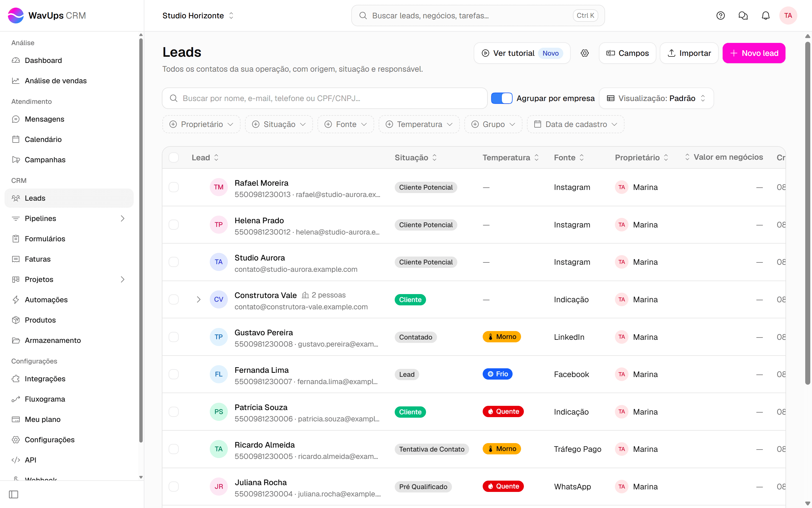812x508 pixels.
Task: Open the Temperatura filter dropdown
Action: point(419,124)
